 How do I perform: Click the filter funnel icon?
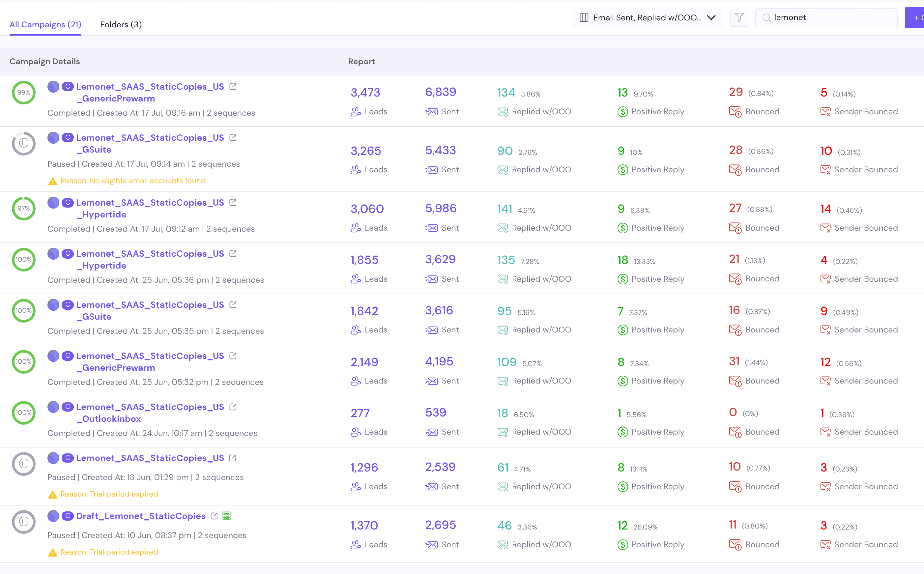point(739,17)
